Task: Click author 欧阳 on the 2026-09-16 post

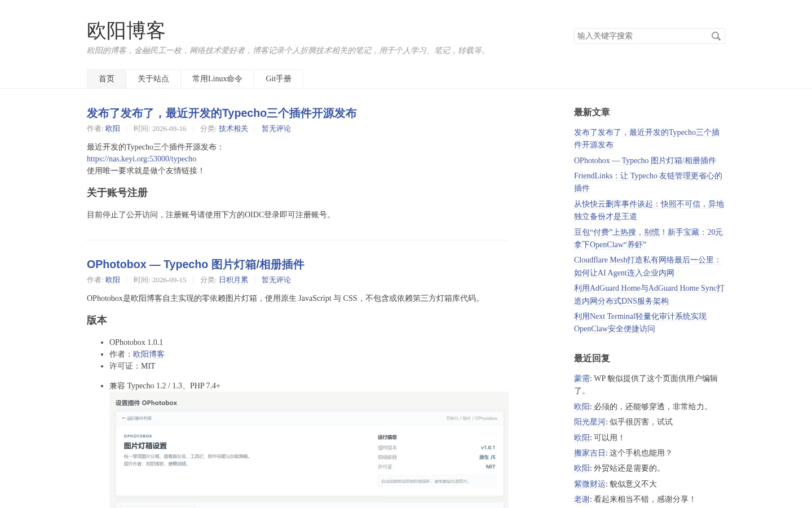Action: (113, 129)
